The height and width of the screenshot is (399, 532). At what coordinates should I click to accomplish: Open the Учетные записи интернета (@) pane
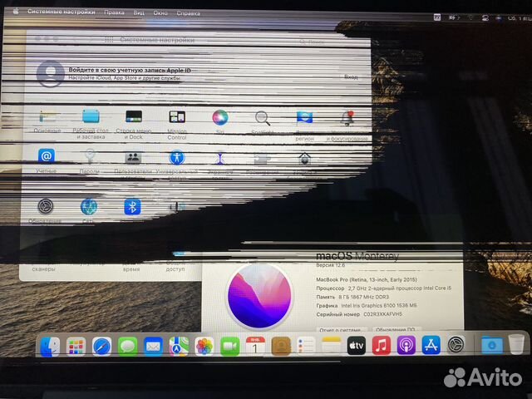click(47, 160)
